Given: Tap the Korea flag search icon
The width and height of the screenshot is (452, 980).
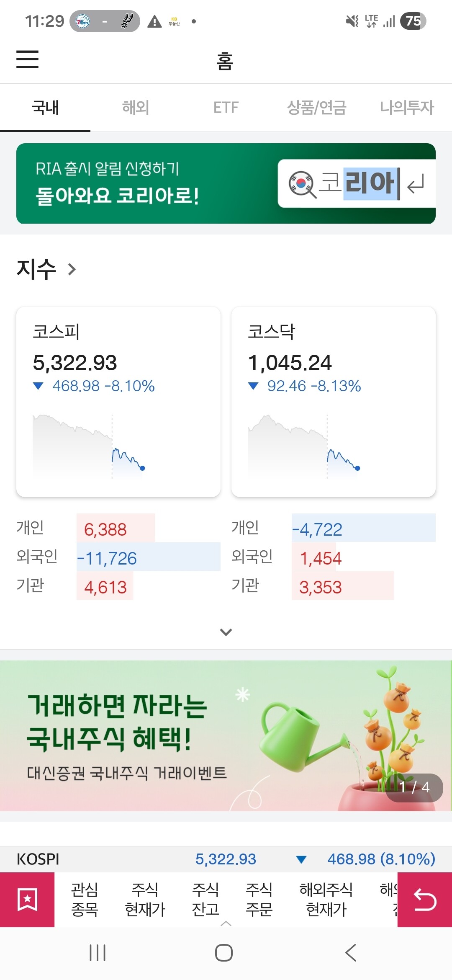Looking at the screenshot, I should pyautogui.click(x=302, y=184).
